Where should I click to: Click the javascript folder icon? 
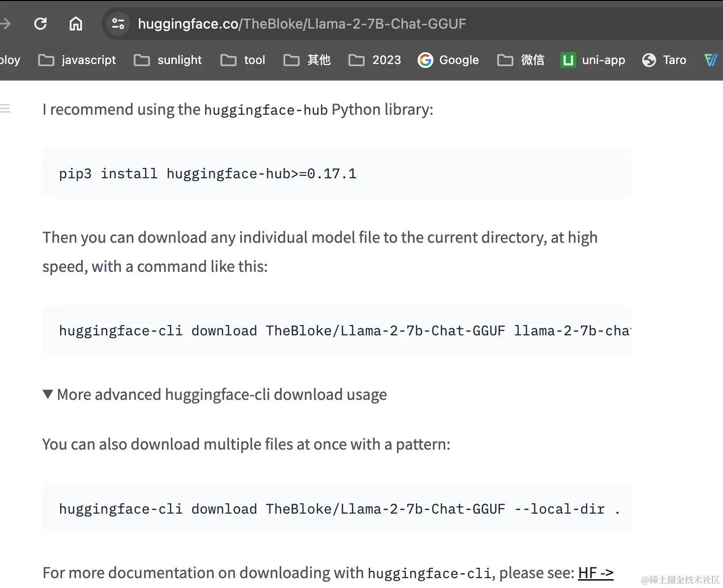tap(46, 60)
